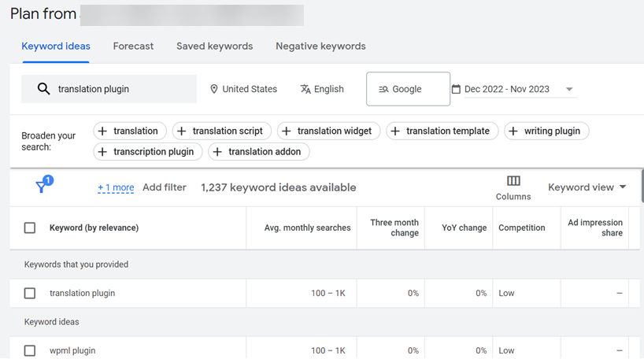Click Dec 2022 - Nov 2023 date text

(507, 89)
